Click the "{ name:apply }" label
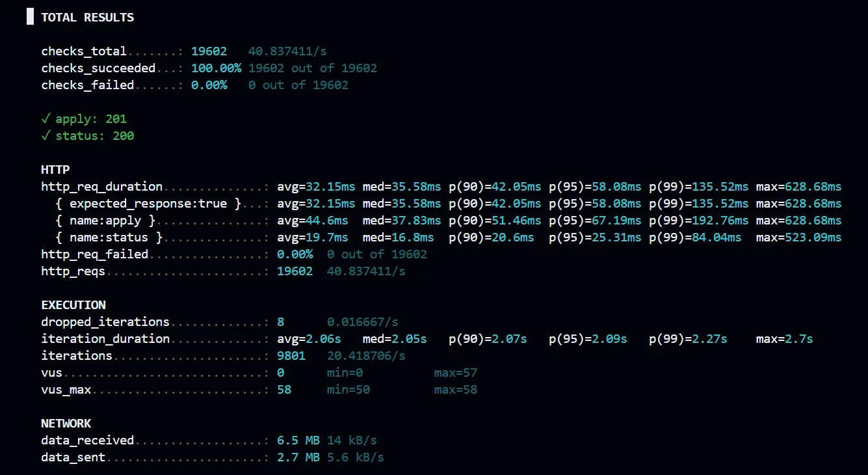 (105, 221)
